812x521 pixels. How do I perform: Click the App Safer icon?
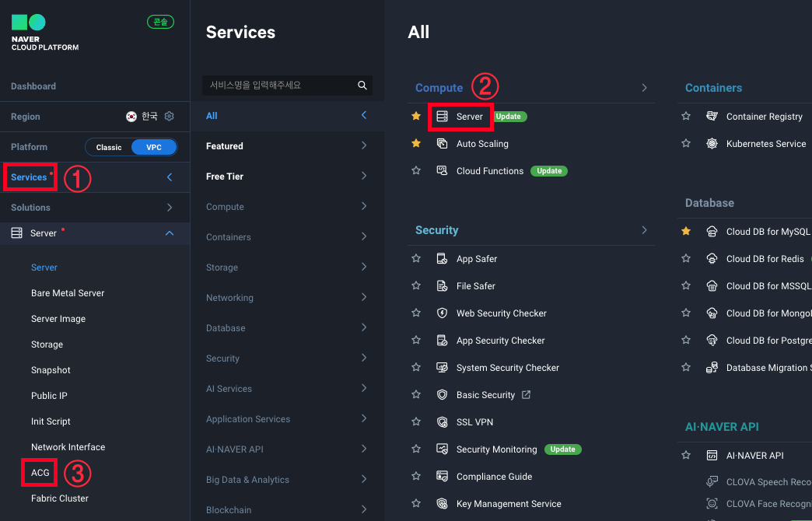442,258
